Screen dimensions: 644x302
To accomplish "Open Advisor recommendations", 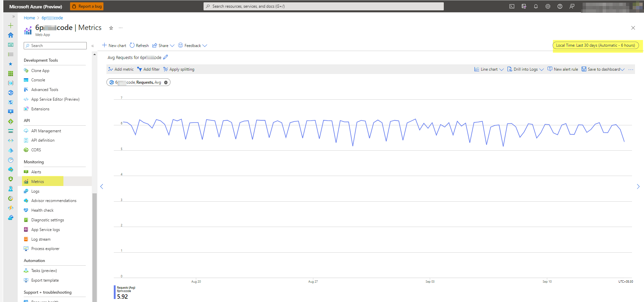I will [x=54, y=201].
